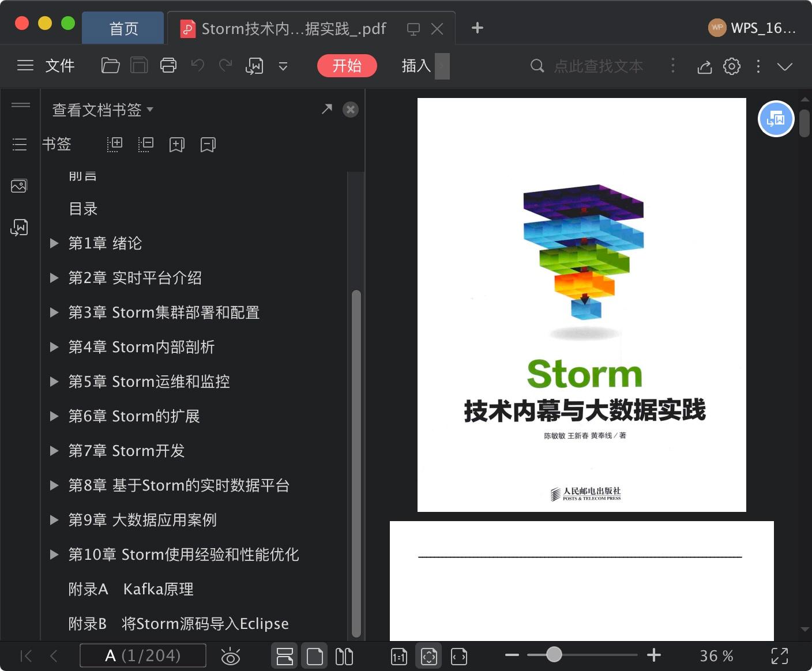Open 第8章 基于Storm的实时数据平台 bookmark

coord(179,485)
